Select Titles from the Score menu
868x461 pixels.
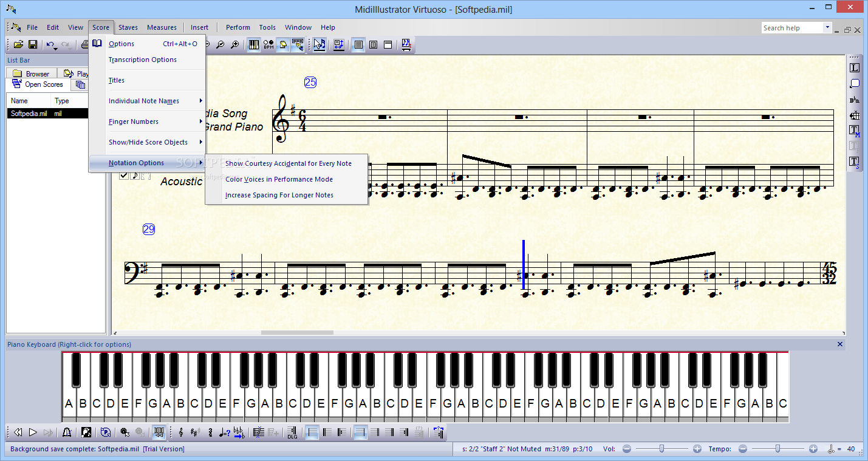[148, 80]
